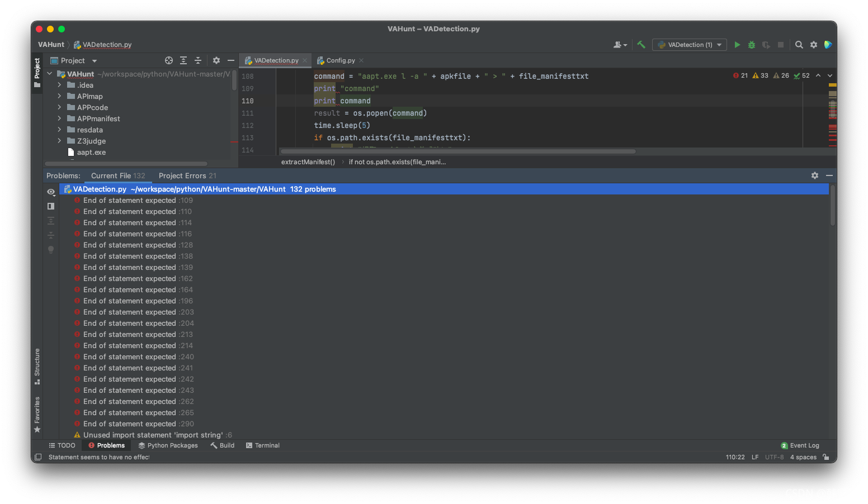Select opened file with the crosshair icon

pos(169,60)
